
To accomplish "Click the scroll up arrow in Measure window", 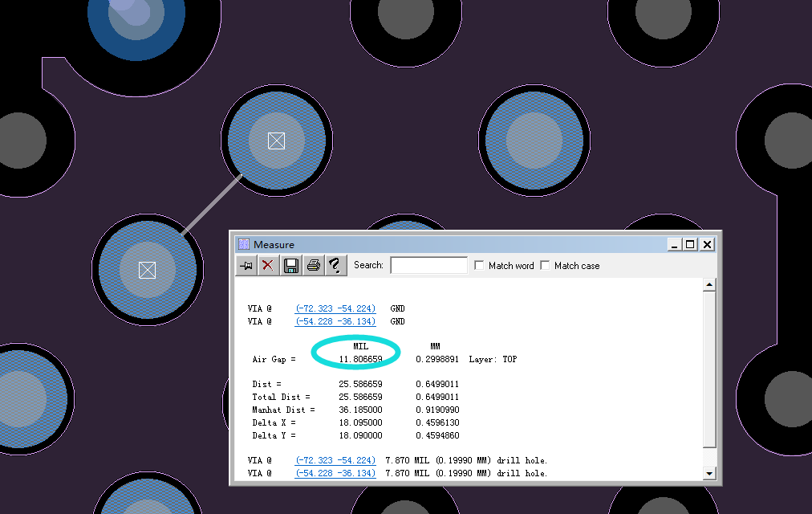I will [709, 284].
